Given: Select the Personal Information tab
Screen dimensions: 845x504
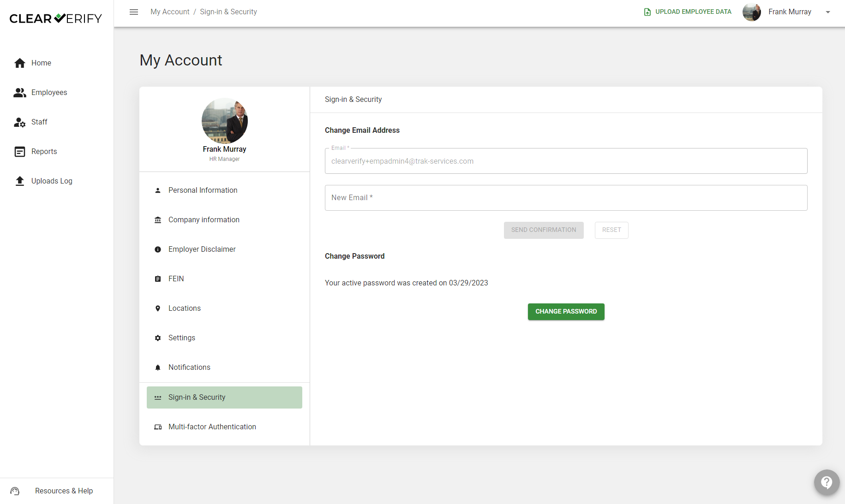Looking at the screenshot, I should 224,190.
